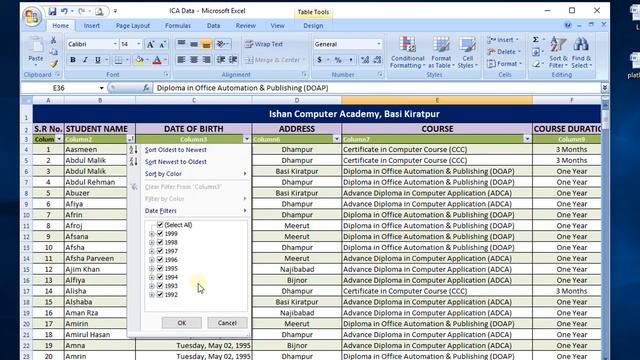The height and width of the screenshot is (360, 640).
Task: Open the Name Box dropdown arrow
Action: 101,88
